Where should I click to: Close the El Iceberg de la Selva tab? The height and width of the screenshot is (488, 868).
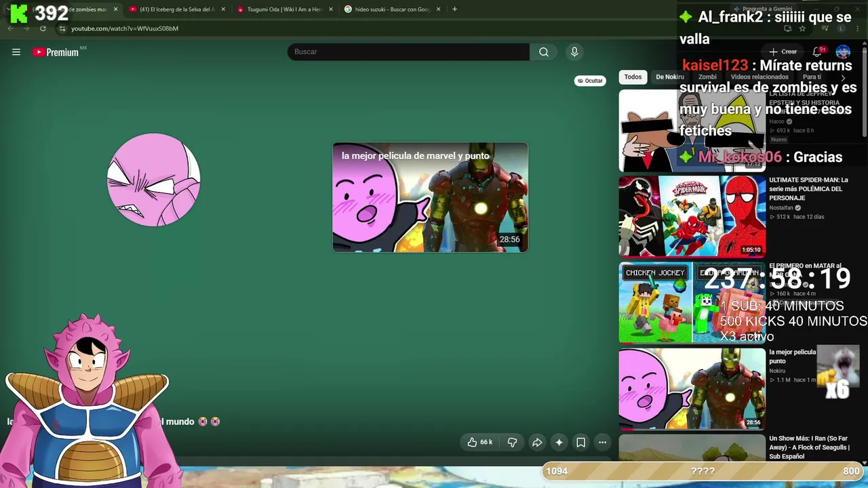[223, 9]
